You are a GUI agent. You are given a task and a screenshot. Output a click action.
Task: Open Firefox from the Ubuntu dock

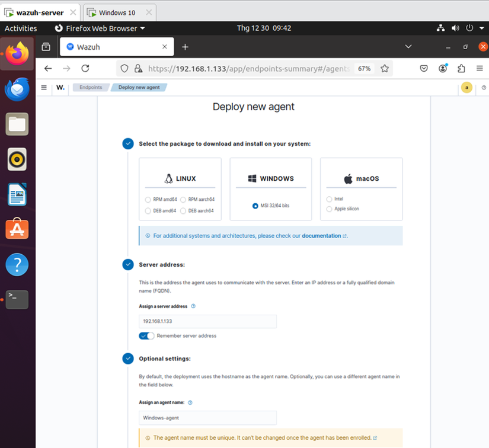click(x=17, y=53)
